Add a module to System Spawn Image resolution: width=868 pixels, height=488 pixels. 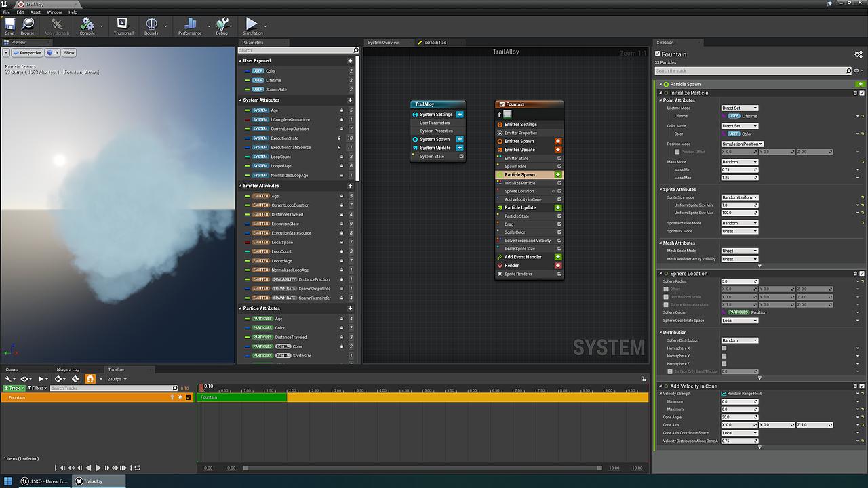pyautogui.click(x=460, y=139)
